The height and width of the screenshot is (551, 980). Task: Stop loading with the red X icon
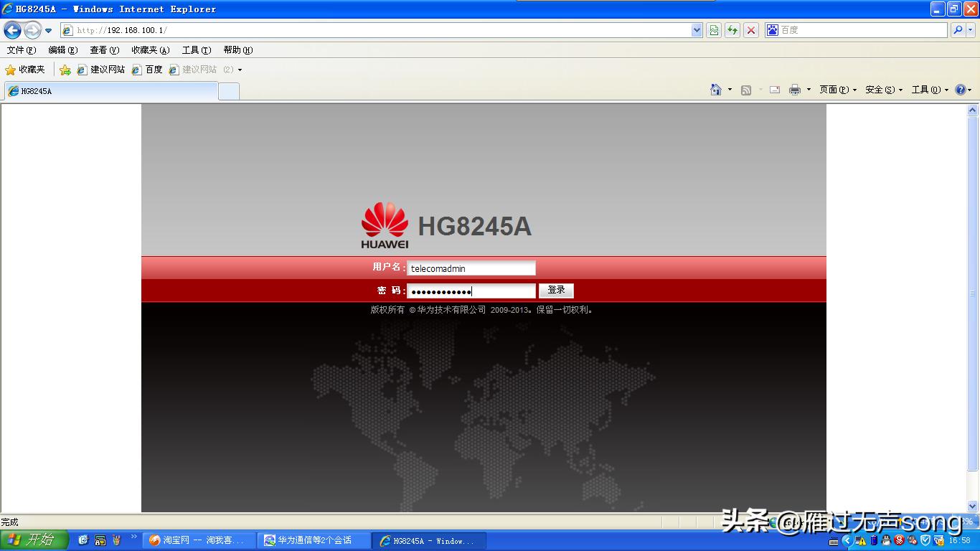pos(751,30)
